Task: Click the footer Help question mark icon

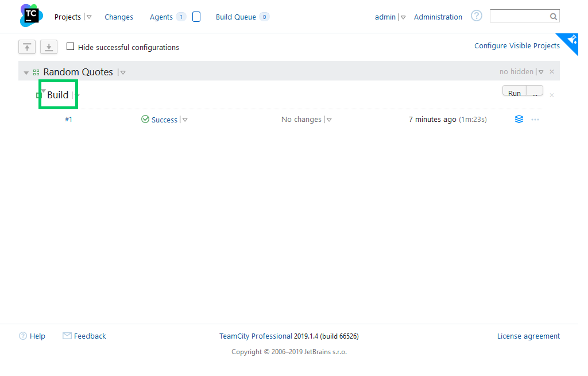Action: 23,336
